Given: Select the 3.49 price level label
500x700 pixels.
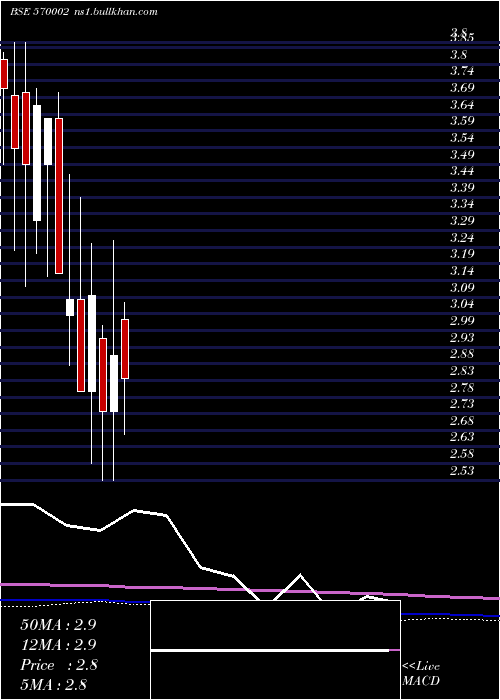Looking at the screenshot, I should click(462, 154).
